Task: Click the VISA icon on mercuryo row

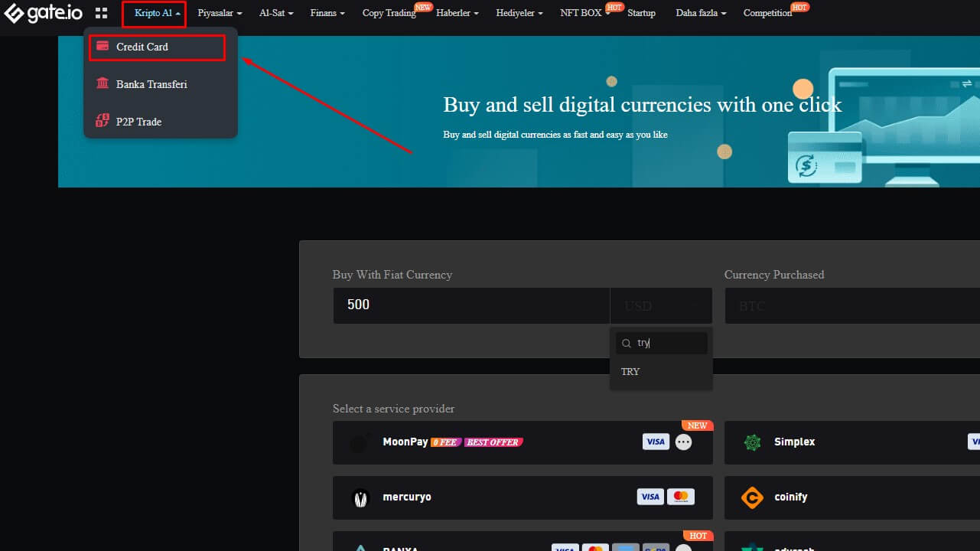Action: point(650,497)
